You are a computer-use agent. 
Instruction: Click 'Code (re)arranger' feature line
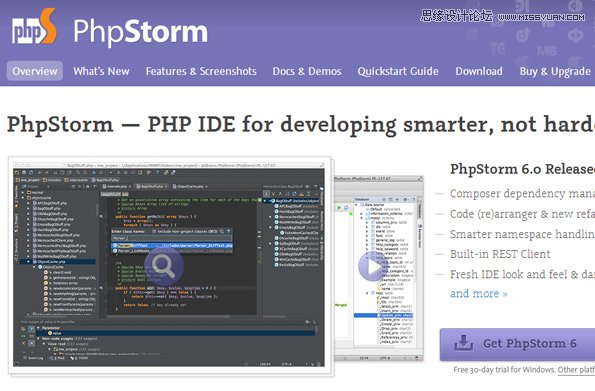[523, 214]
